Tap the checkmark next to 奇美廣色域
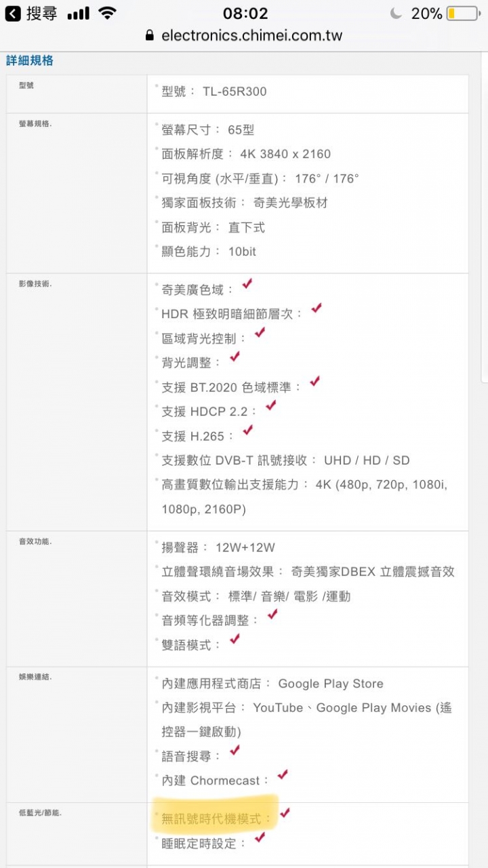This screenshot has height=868, width=488. point(247,283)
